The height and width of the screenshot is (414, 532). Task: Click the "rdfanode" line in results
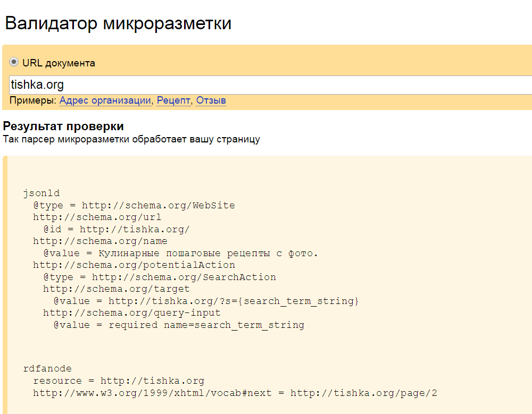click(47, 369)
